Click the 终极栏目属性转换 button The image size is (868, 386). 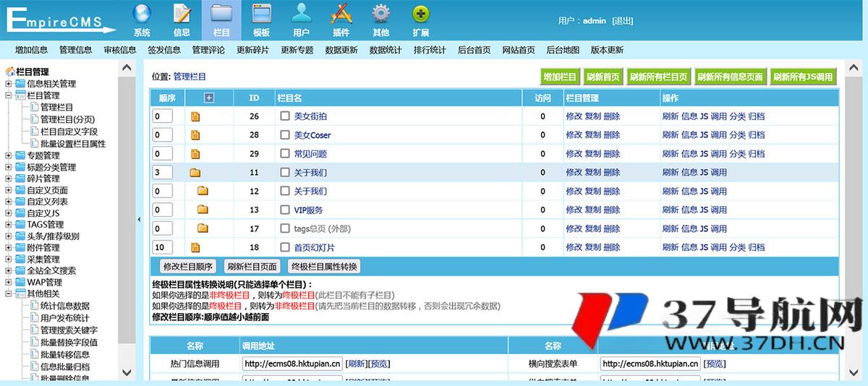[x=323, y=266]
